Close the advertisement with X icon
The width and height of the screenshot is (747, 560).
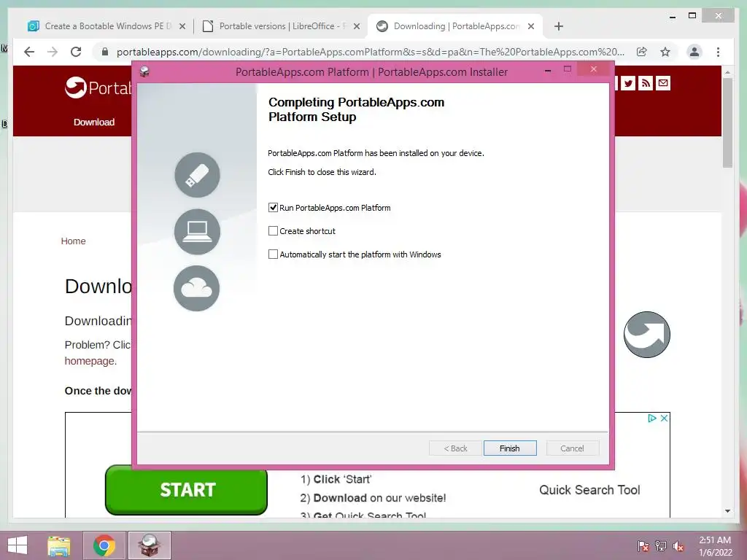[664, 418]
